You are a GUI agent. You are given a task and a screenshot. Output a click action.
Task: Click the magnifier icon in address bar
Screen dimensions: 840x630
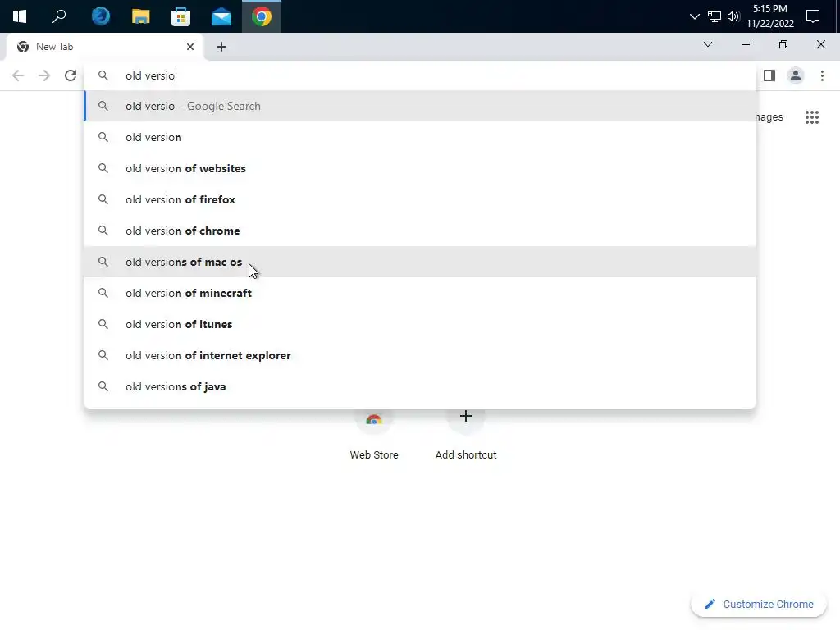pos(103,75)
